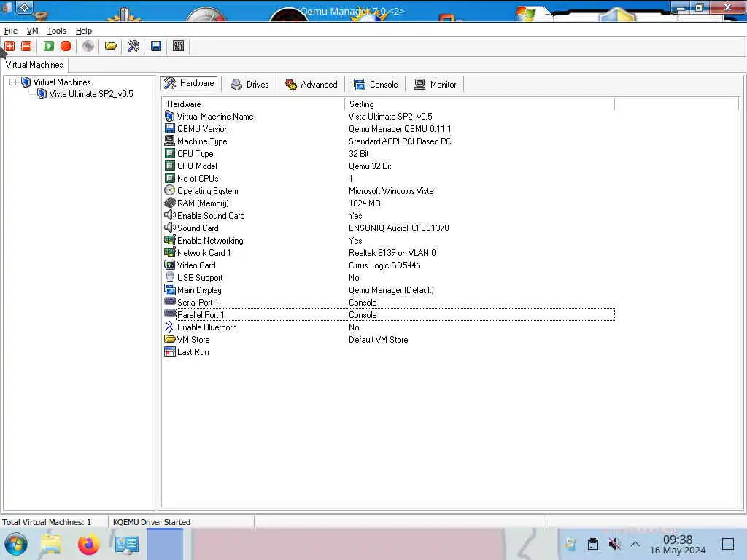Expand hidden tray icons with the chevron

(635, 544)
